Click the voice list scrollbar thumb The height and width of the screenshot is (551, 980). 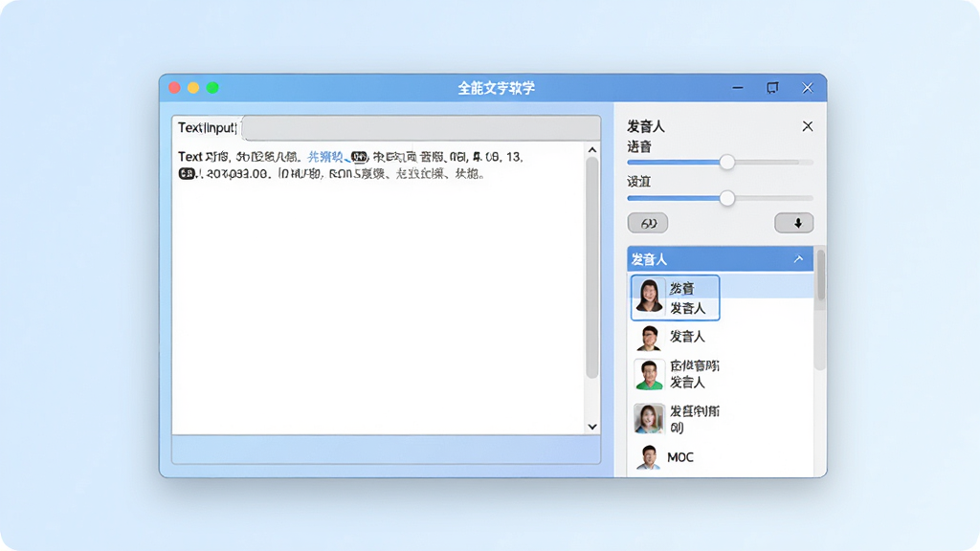[x=820, y=273]
